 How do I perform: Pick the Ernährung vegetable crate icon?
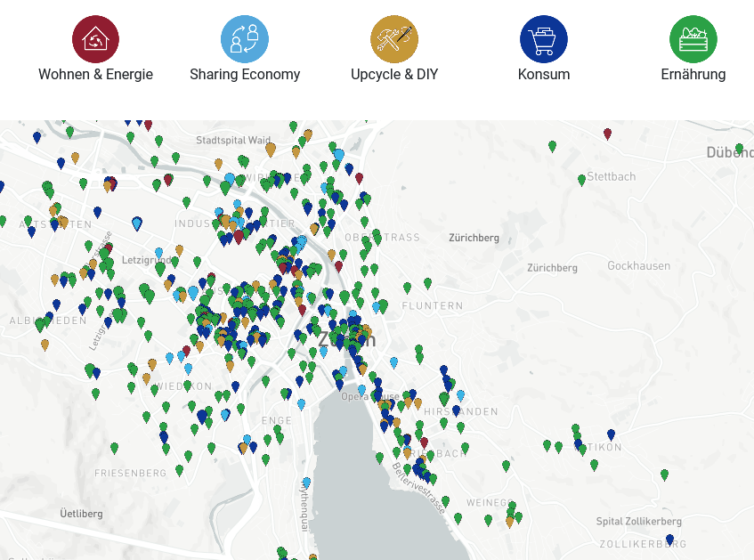tap(693, 39)
